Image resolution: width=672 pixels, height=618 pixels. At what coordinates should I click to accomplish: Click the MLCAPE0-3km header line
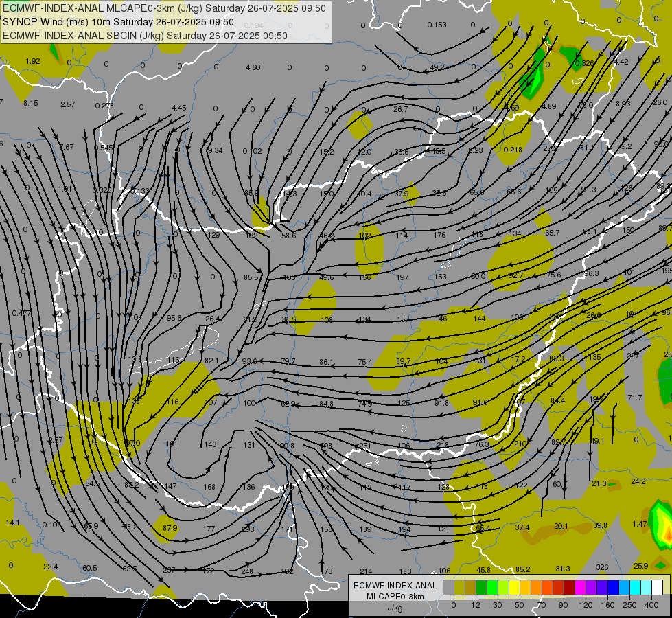click(x=164, y=8)
